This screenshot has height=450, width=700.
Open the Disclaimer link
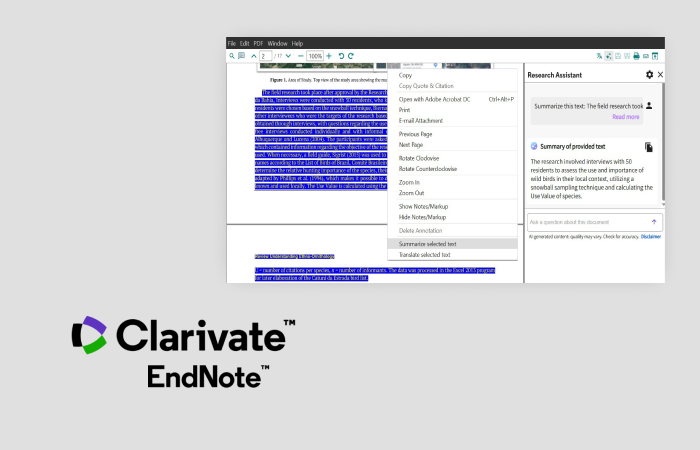(x=650, y=237)
